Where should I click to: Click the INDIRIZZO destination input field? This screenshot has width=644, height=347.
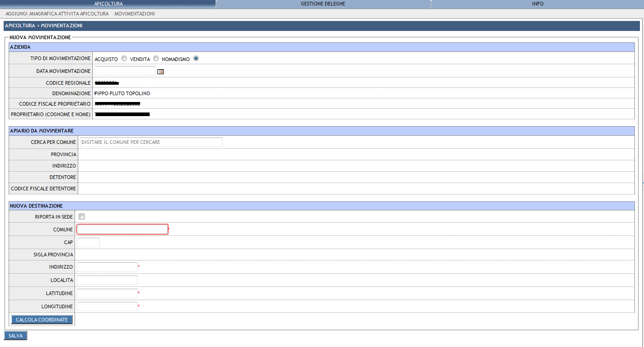[107, 267]
